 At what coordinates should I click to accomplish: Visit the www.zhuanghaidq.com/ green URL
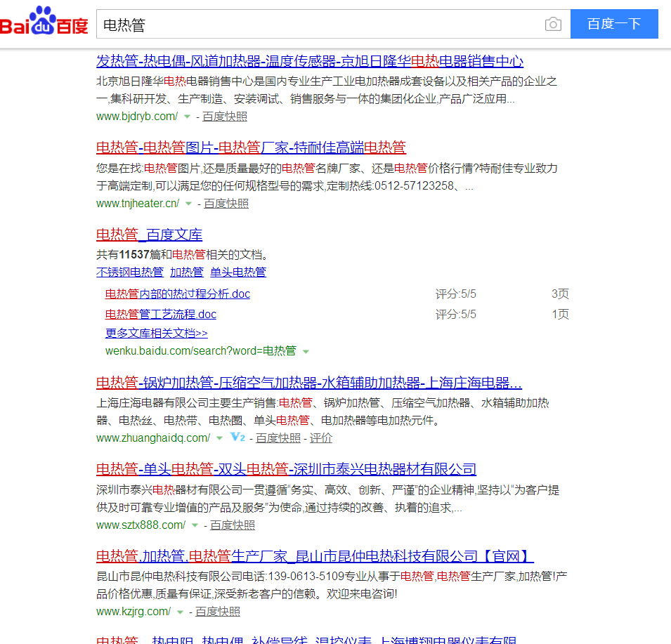click(x=153, y=438)
